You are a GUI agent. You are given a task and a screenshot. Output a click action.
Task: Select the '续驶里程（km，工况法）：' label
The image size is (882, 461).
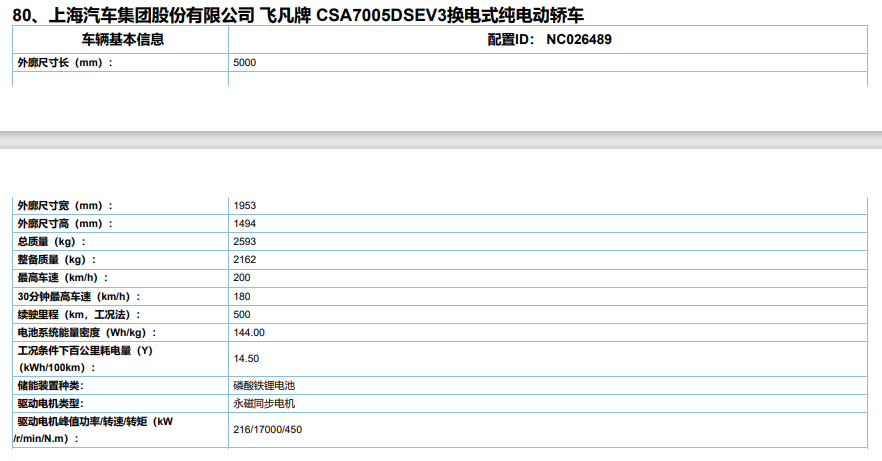pos(79,314)
